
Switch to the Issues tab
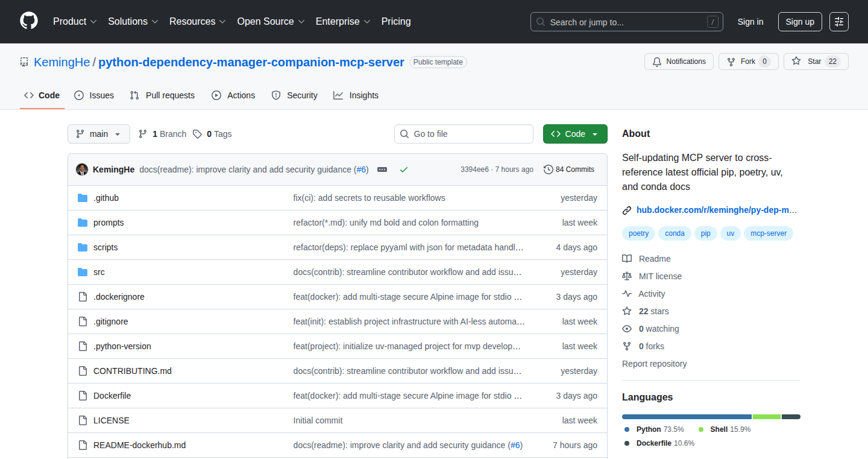tap(94, 95)
